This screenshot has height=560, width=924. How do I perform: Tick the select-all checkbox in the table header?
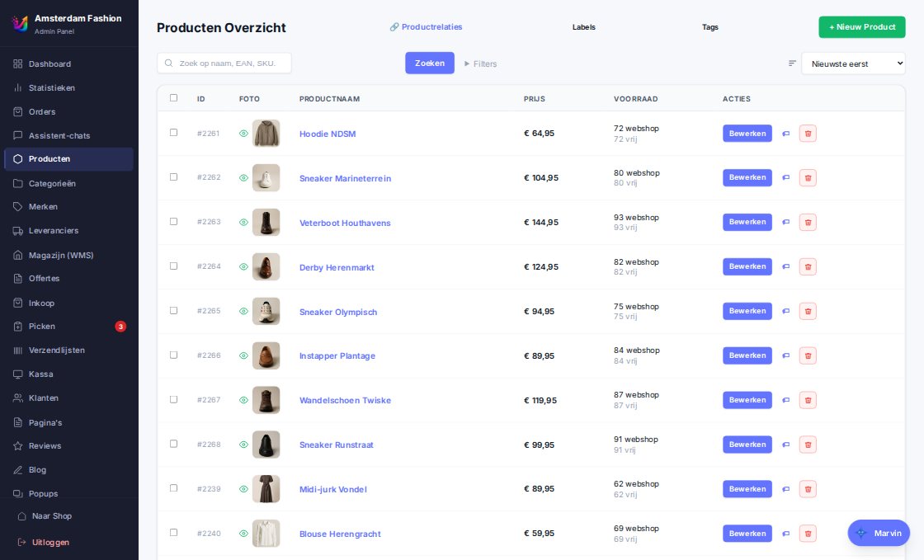point(173,98)
